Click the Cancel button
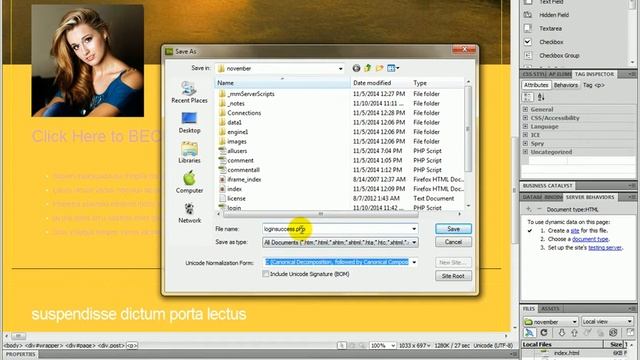 click(453, 242)
